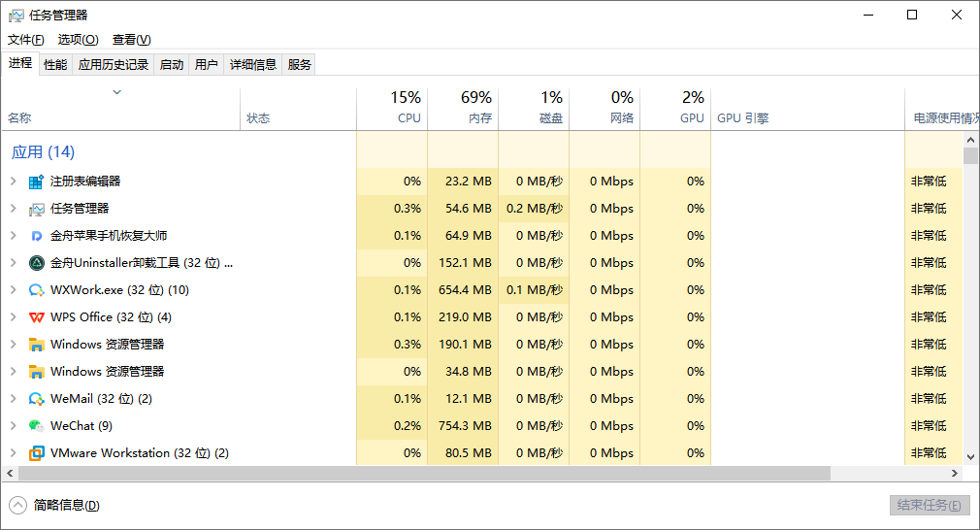This screenshot has height=530, width=980.
Task: Sort by the 名称 column header
Action: click(121, 110)
